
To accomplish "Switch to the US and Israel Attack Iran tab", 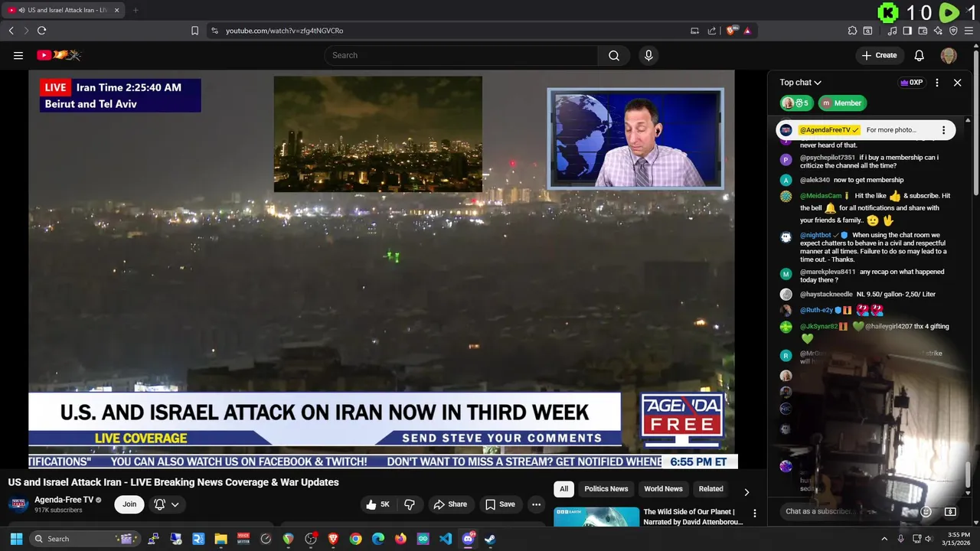I will [64, 10].
